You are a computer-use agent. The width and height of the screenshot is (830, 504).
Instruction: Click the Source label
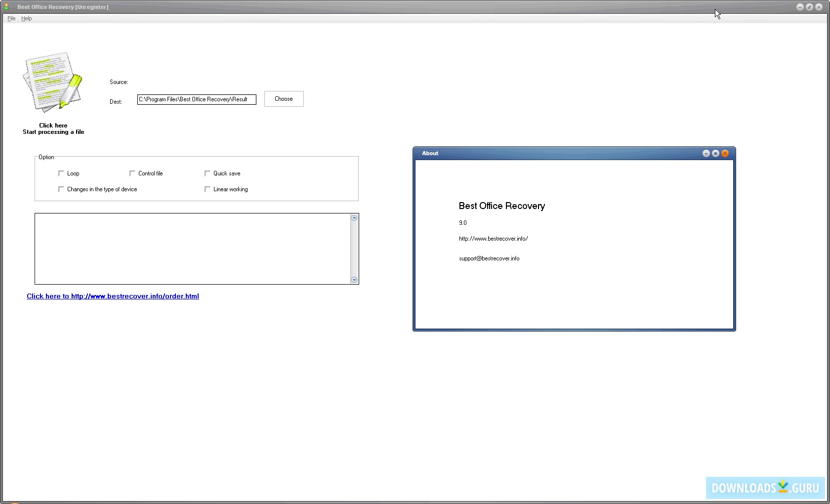point(119,82)
